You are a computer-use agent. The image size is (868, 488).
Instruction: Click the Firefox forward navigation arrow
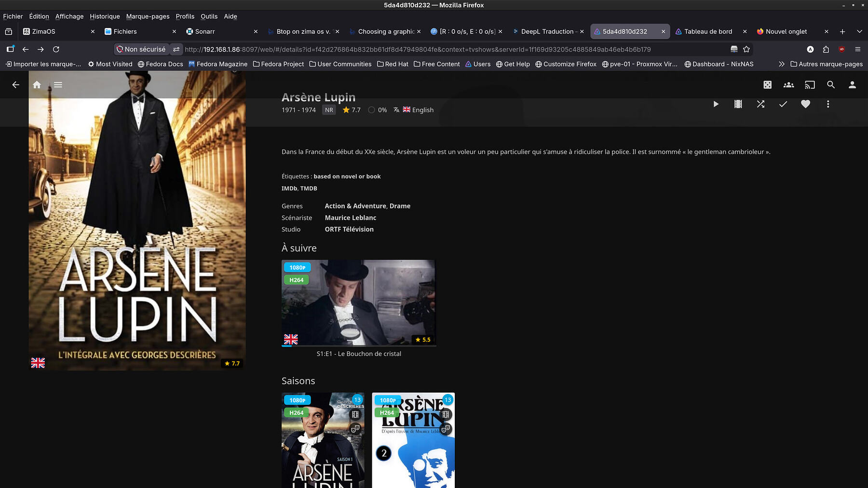[x=41, y=49]
